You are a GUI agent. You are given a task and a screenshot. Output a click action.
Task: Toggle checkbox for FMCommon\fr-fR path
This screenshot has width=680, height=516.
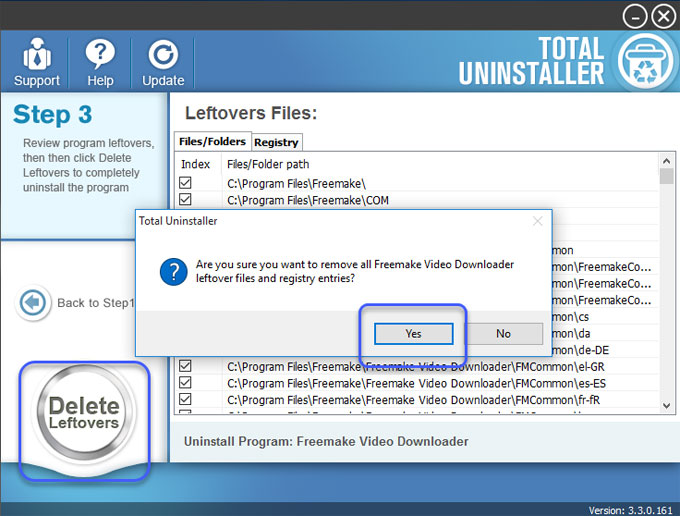[185, 399]
